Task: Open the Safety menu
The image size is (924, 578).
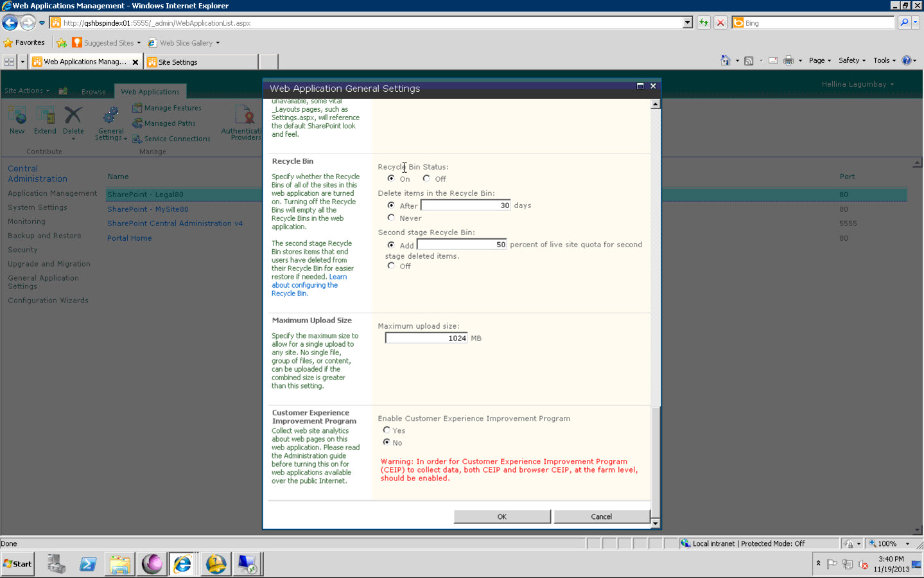Action: 851,60
